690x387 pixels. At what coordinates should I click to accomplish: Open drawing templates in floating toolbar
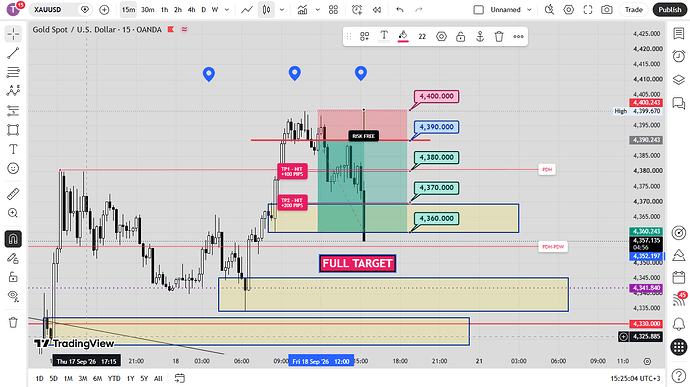click(364, 37)
